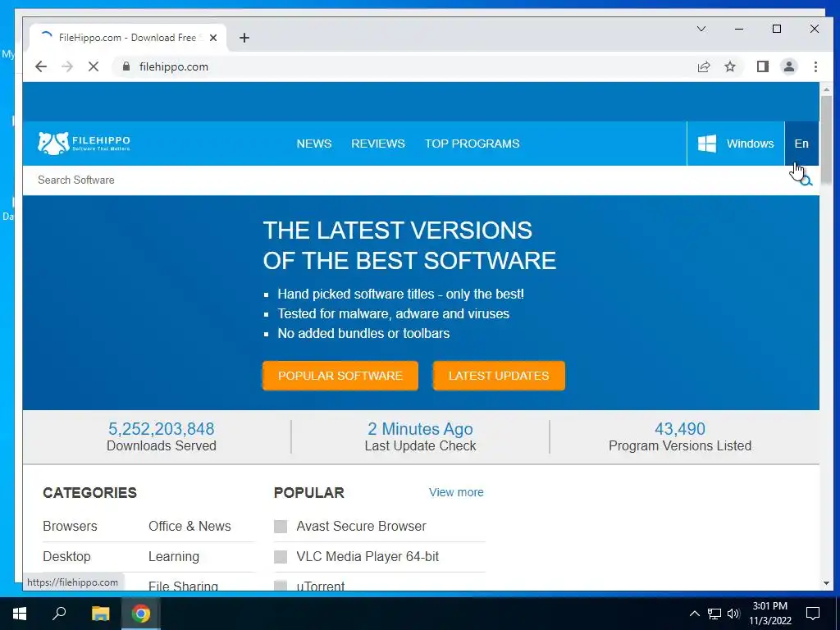The height and width of the screenshot is (630, 840).
Task: Open the tab search chevron
Action: 701,29
